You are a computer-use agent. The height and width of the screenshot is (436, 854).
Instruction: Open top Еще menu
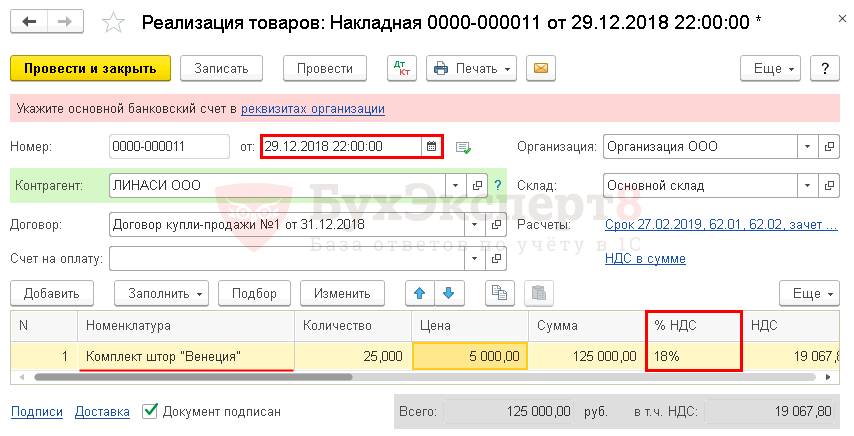(x=770, y=68)
